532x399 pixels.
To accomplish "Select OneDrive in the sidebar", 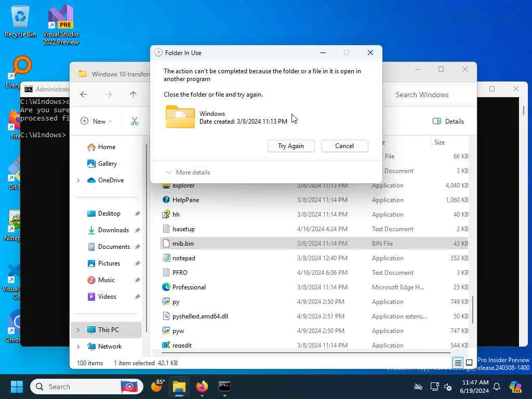I will click(105, 180).
